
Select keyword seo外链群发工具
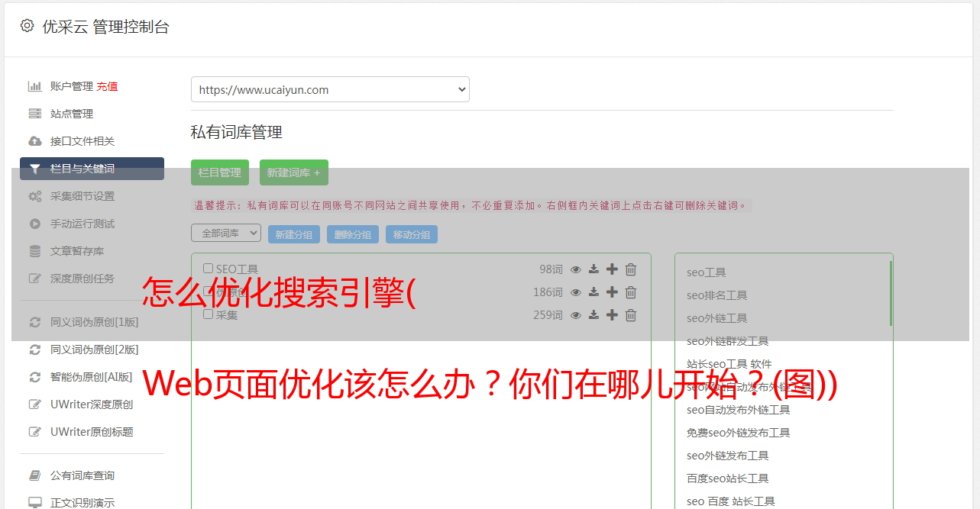point(728,341)
